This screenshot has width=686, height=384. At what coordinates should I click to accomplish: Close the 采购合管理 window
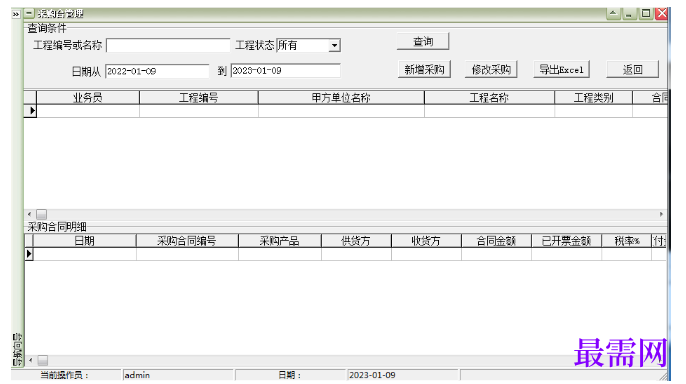click(662, 14)
